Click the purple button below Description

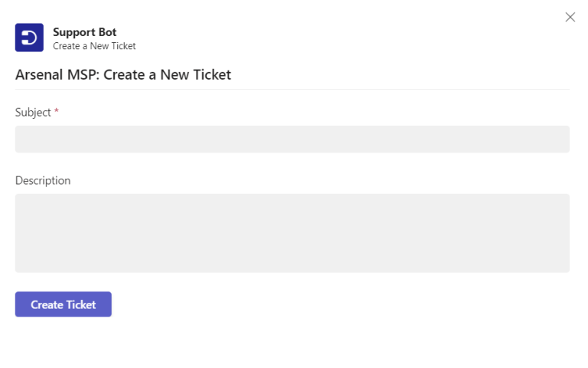pos(64,304)
